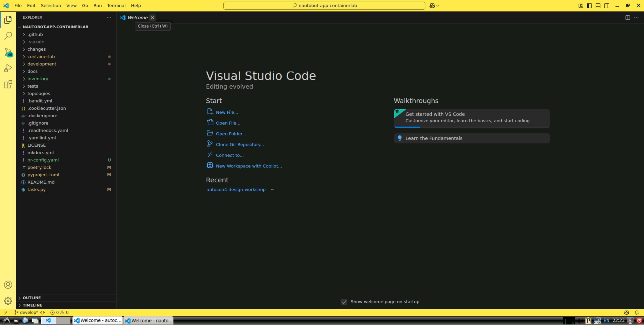Uncheck Show welcome page on startup
Viewport: 644px width, 325px height.
click(x=344, y=302)
